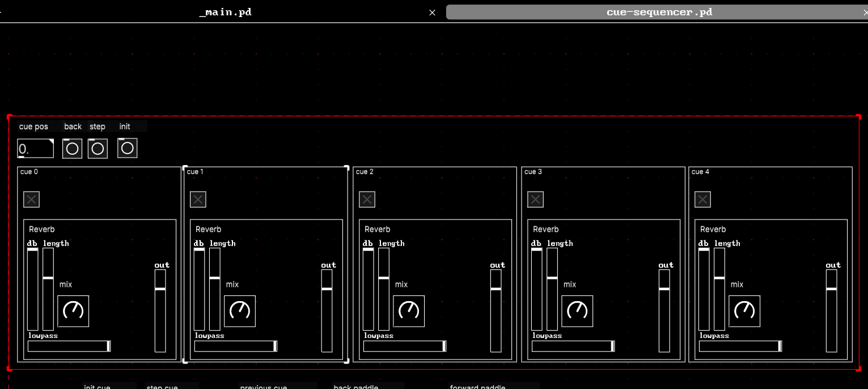The width and height of the screenshot is (868, 389).
Task: Close the _main.pd tab
Action: [433, 12]
